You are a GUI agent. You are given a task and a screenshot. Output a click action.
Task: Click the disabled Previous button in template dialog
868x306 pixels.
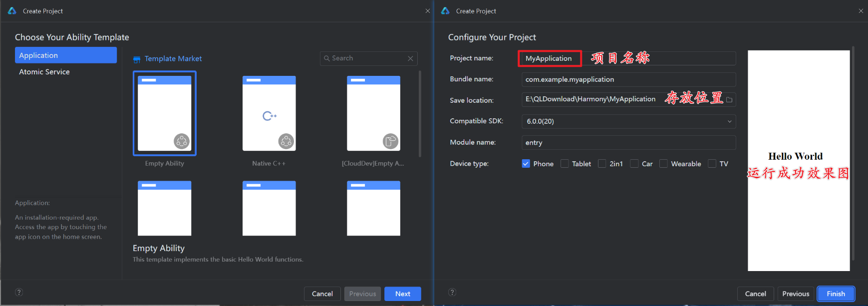click(362, 294)
